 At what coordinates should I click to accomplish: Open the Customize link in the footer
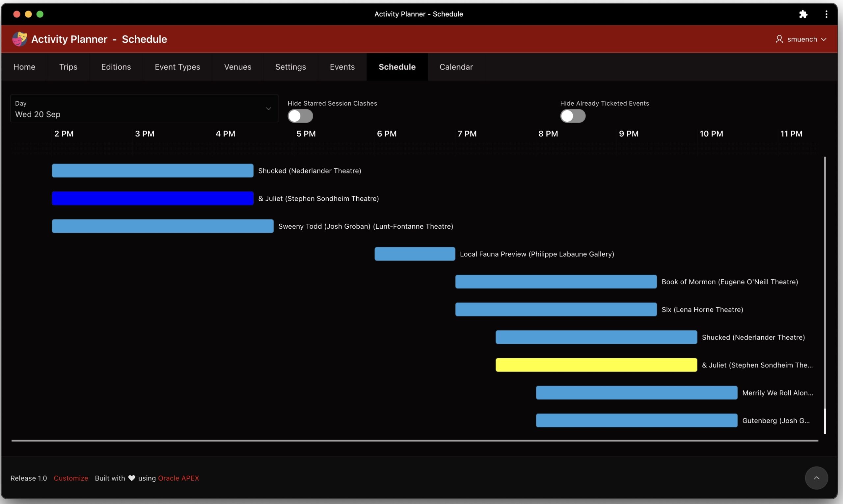pos(71,478)
